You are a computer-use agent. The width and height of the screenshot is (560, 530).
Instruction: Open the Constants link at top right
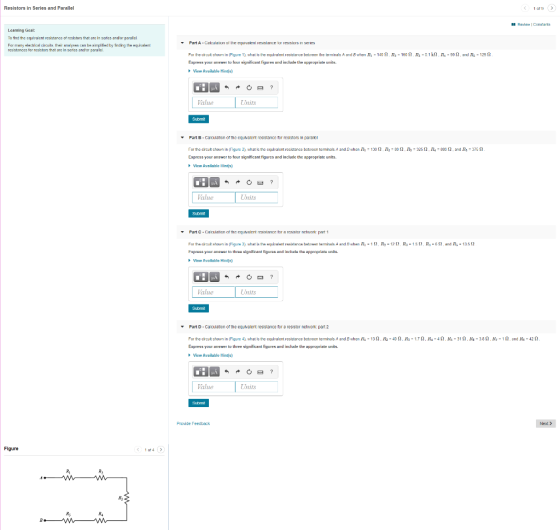pos(542,25)
